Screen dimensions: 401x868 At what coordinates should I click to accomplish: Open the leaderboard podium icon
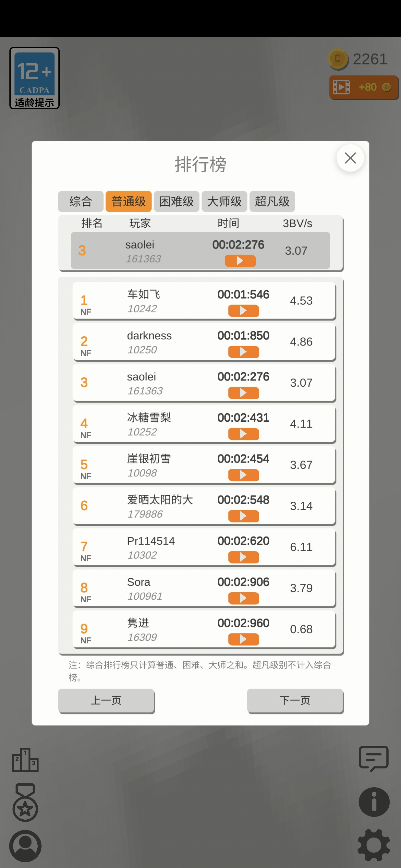25,760
